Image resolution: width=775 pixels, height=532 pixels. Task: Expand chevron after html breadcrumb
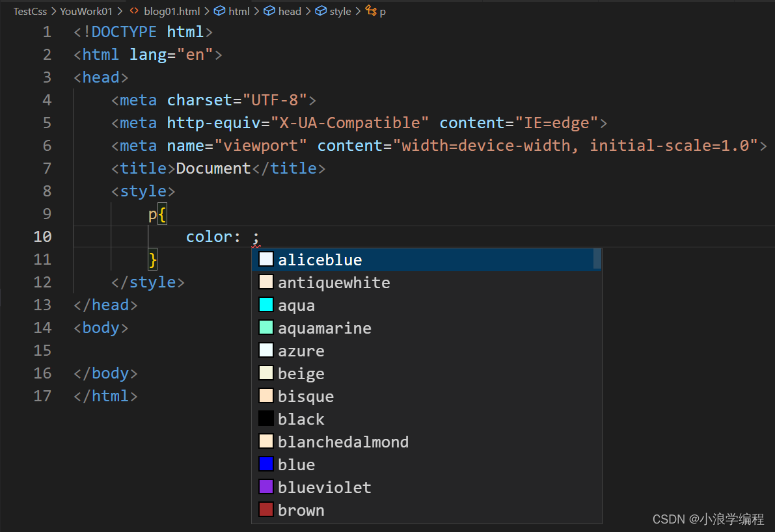coord(256,11)
